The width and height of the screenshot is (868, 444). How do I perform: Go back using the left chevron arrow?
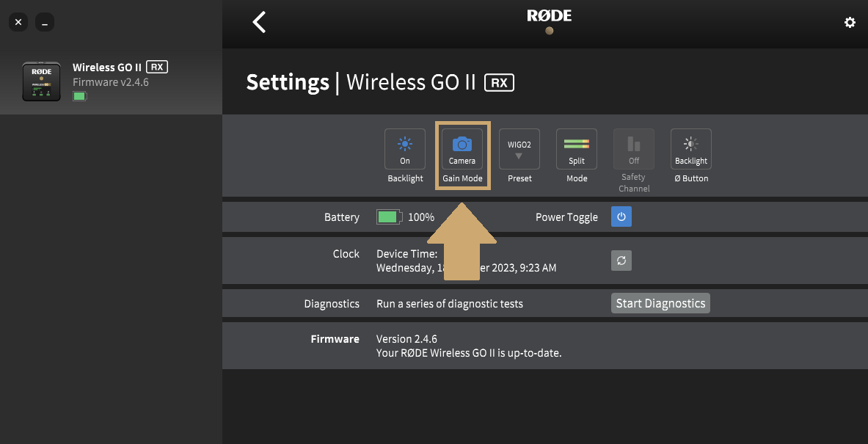[259, 22]
